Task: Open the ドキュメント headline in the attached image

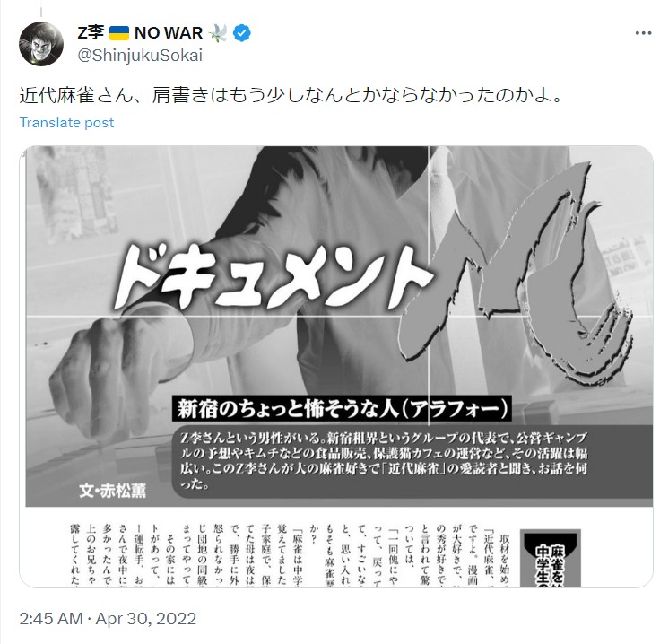Action: coord(272,278)
